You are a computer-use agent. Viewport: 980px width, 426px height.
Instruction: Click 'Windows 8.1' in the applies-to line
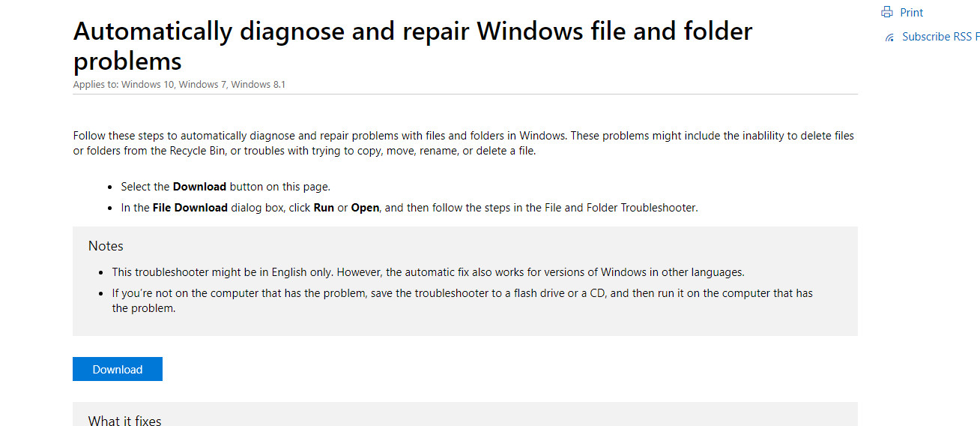[258, 85]
